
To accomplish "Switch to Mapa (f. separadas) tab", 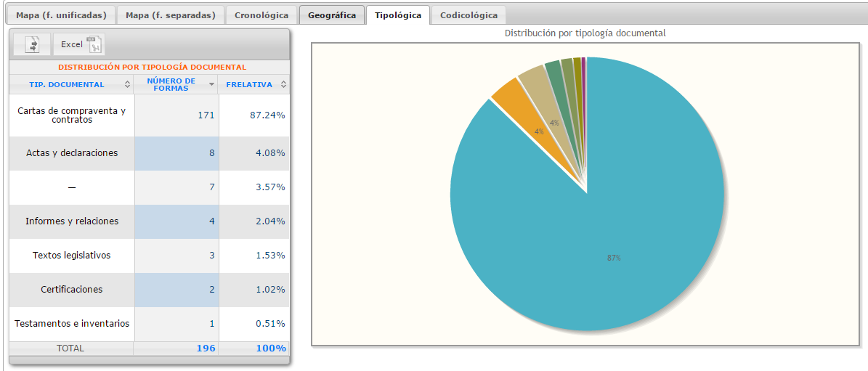I will (x=170, y=15).
